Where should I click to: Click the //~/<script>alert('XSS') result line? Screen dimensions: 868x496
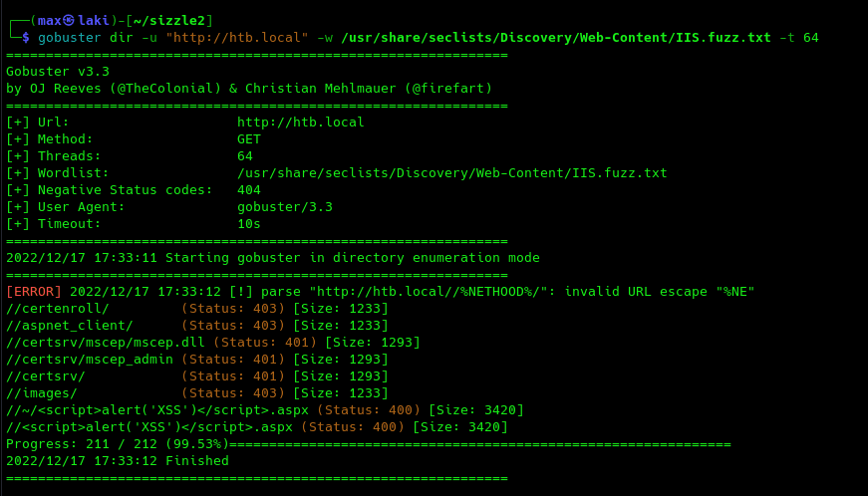265,410
